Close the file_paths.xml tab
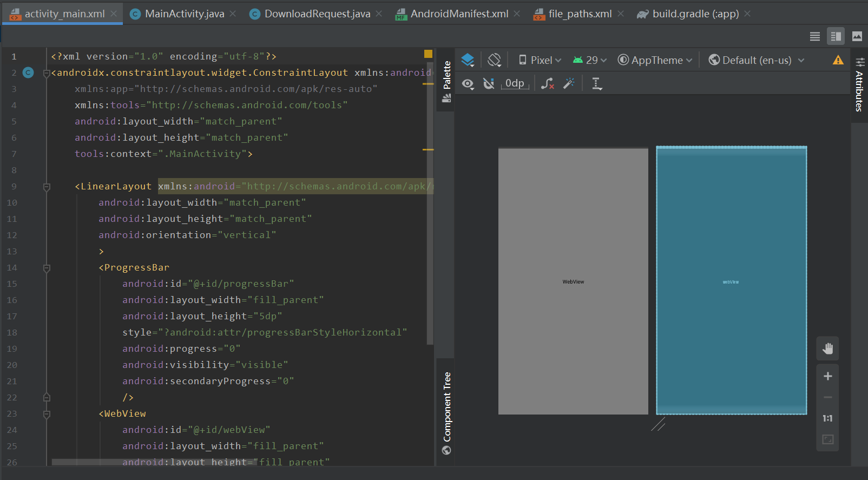 click(621, 14)
